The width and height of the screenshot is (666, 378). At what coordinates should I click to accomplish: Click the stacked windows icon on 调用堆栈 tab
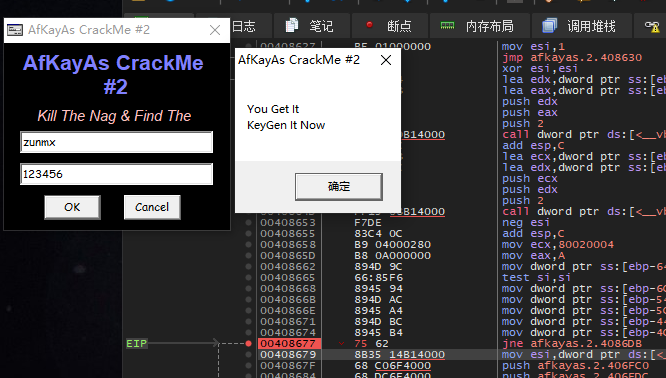click(549, 25)
